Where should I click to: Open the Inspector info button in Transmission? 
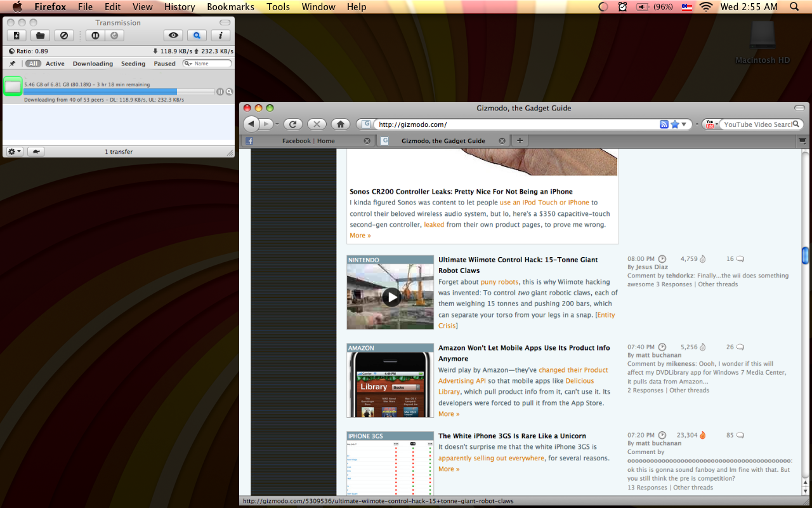point(220,36)
